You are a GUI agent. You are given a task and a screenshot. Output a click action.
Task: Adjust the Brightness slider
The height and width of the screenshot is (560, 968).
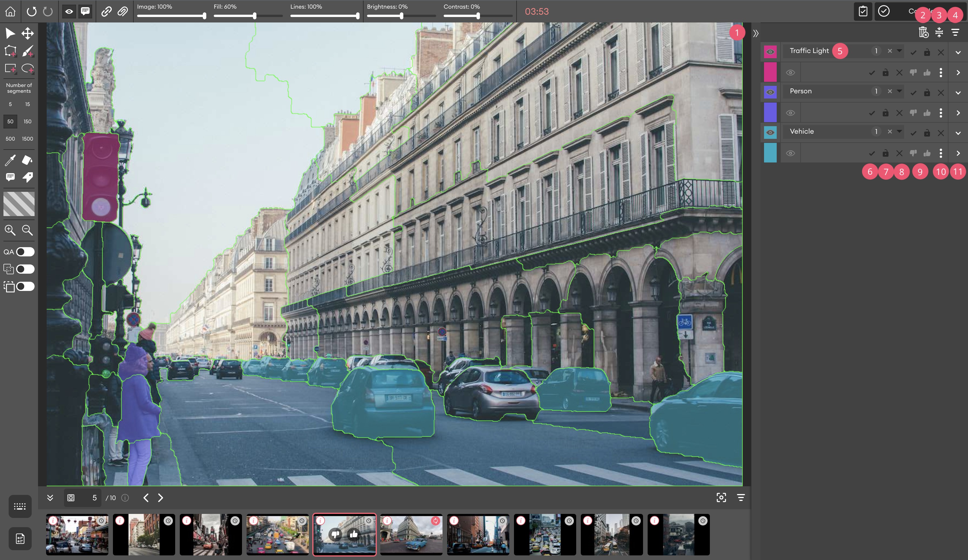click(401, 16)
